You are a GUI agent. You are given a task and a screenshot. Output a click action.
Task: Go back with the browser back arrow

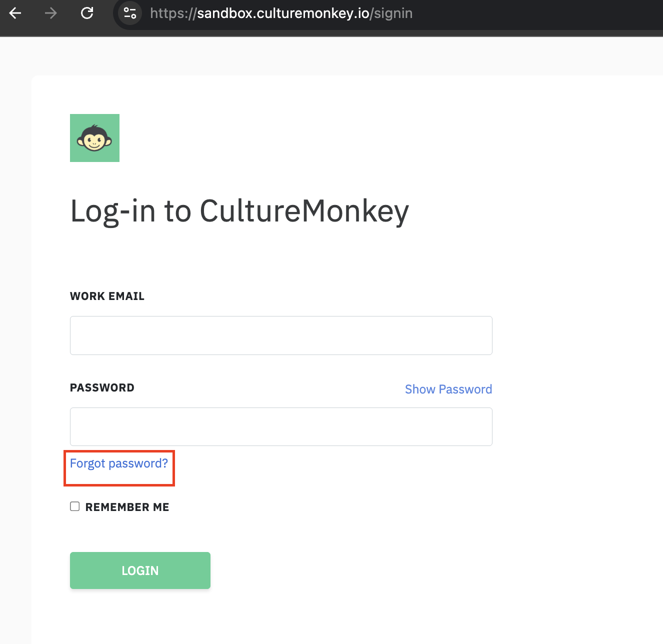15,13
